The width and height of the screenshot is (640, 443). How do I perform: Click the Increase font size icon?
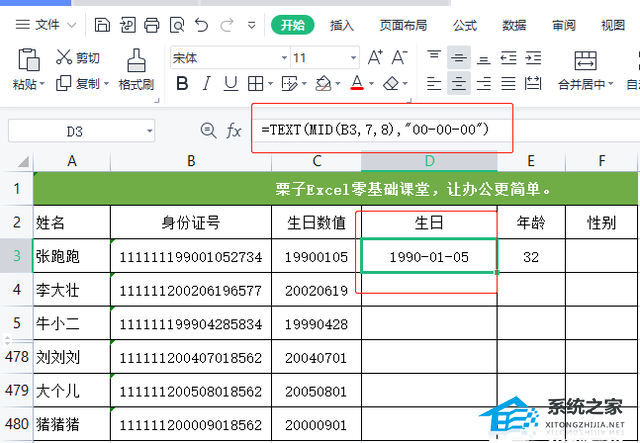[x=375, y=58]
